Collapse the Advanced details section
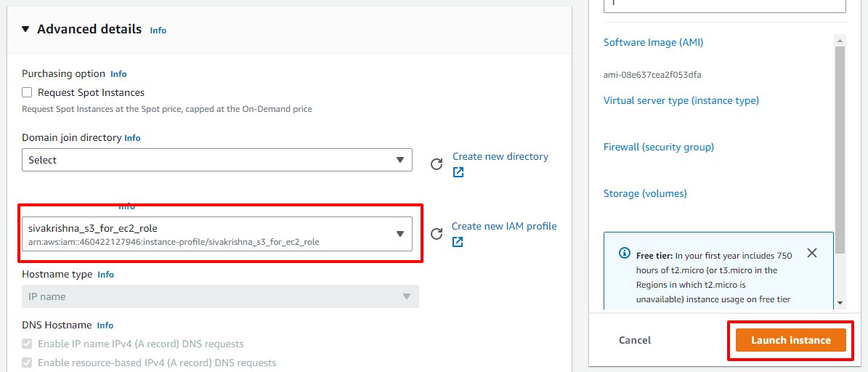868x372 pixels. [x=25, y=30]
